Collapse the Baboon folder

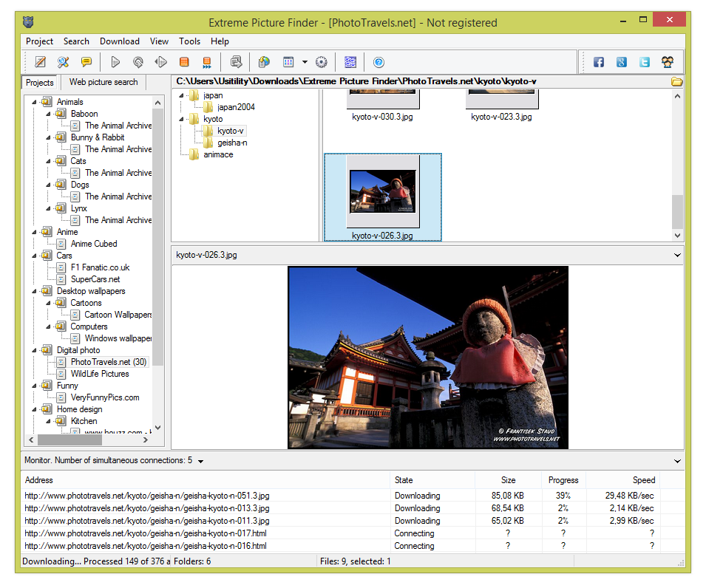pos(48,114)
